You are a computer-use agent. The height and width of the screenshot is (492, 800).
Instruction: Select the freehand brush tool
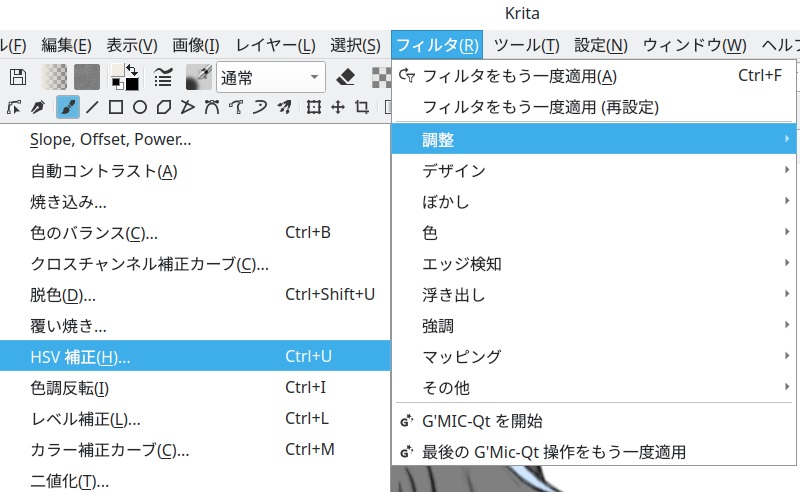tap(67, 107)
